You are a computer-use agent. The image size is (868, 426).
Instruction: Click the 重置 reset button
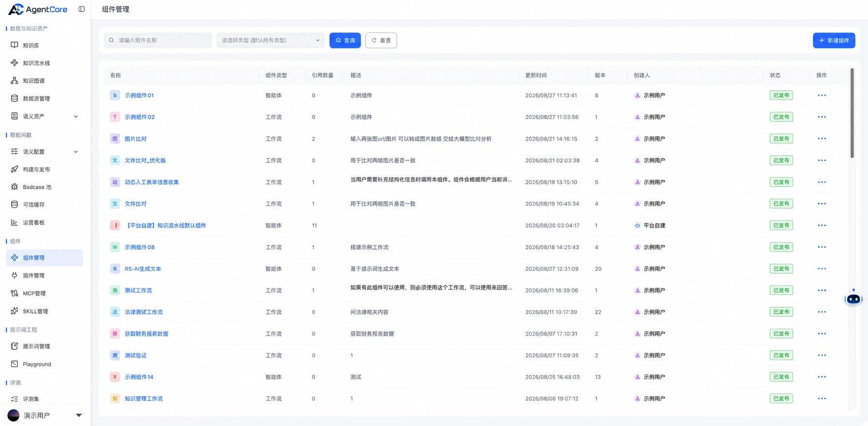pyautogui.click(x=381, y=40)
